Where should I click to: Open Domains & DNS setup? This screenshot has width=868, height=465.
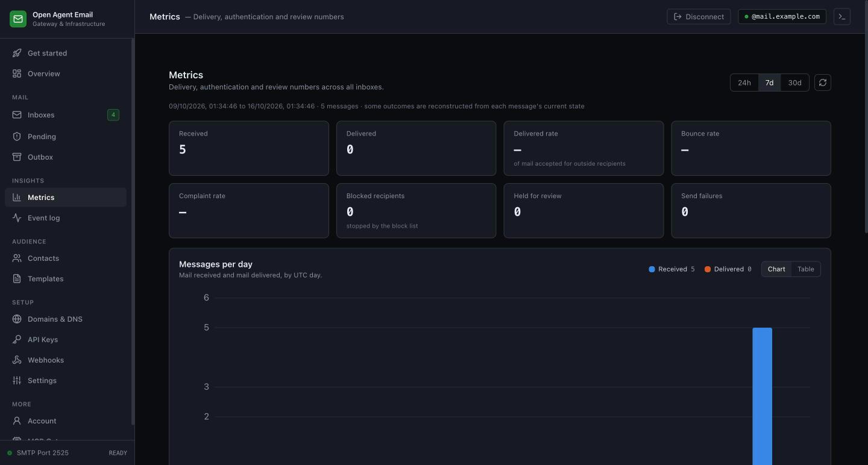tap(66, 319)
